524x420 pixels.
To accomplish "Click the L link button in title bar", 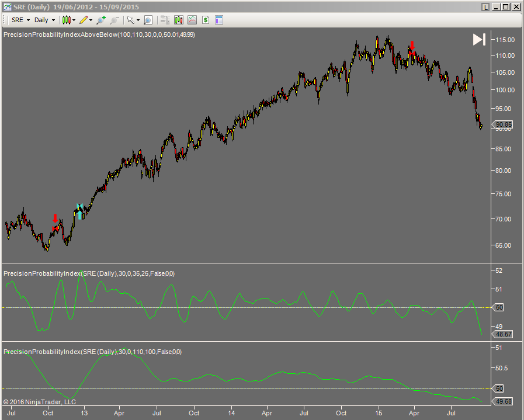I will pyautogui.click(x=485, y=7).
